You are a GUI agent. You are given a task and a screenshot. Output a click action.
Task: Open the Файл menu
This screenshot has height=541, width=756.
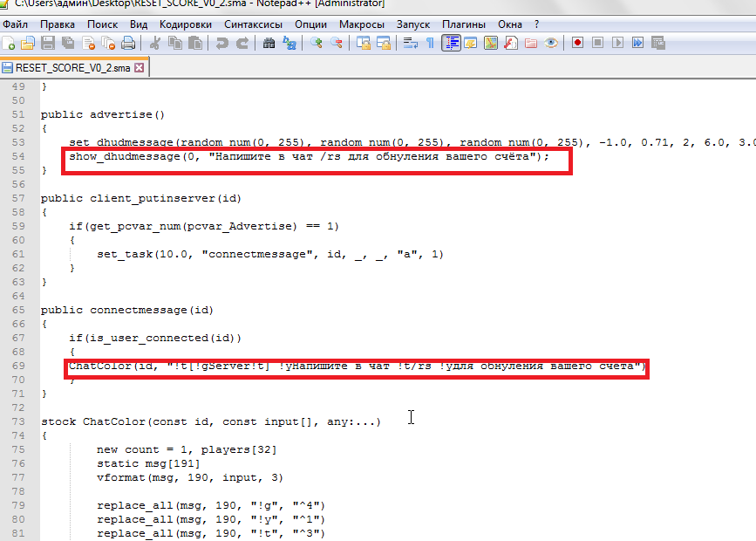[16, 24]
